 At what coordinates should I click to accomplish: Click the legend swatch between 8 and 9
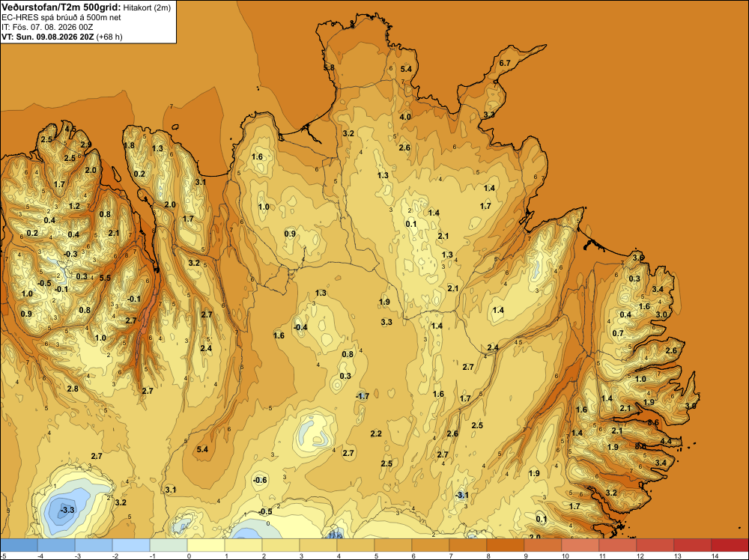[x=505, y=545]
